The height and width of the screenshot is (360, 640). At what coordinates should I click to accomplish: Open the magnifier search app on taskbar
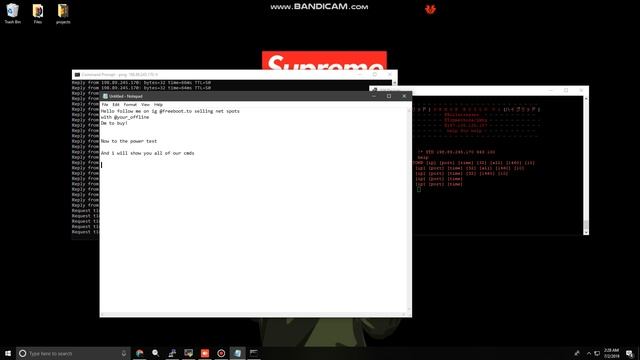click(x=156, y=353)
